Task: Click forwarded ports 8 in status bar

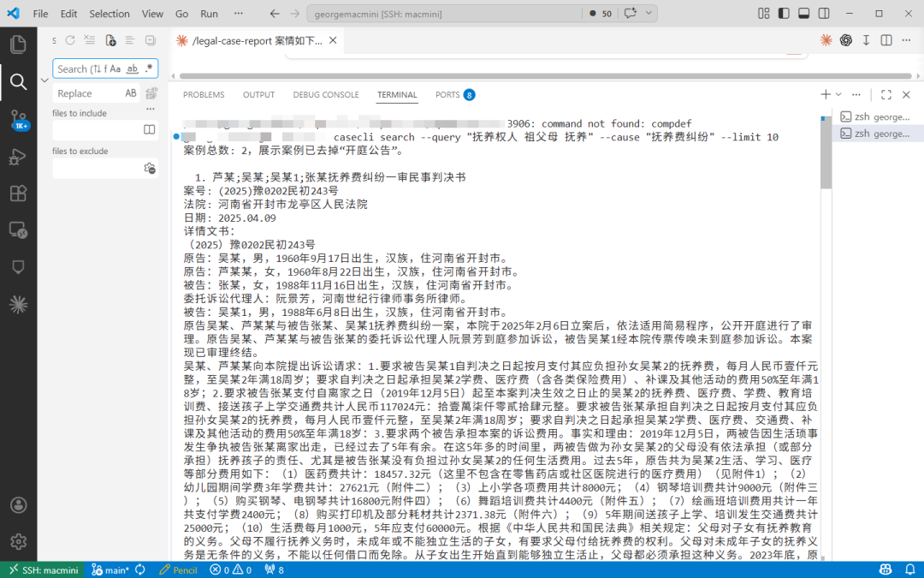Action: click(275, 569)
